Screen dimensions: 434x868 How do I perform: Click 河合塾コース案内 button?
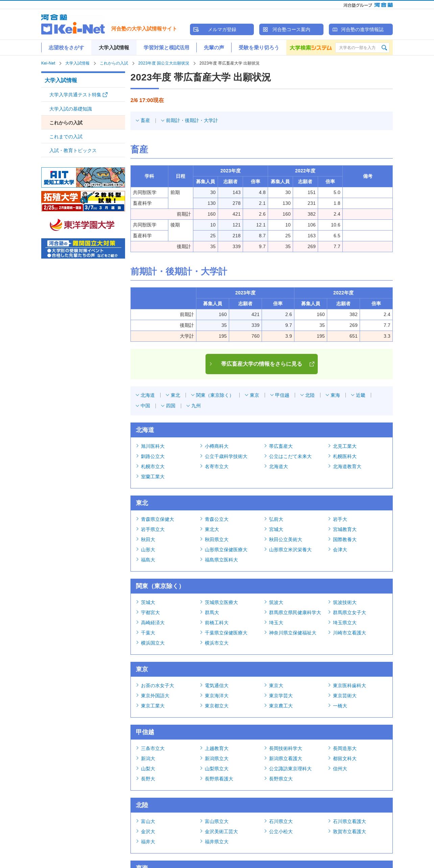tap(291, 29)
